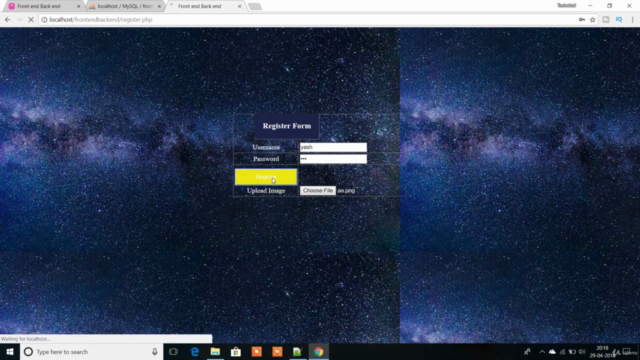The width and height of the screenshot is (640, 360).
Task: Submit with yellow Register button
Action: (266, 177)
